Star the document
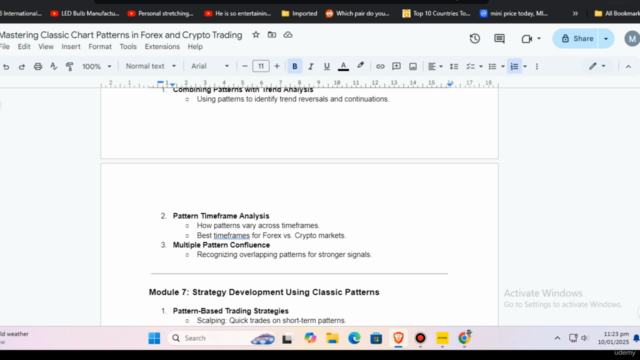 pyautogui.click(x=256, y=35)
